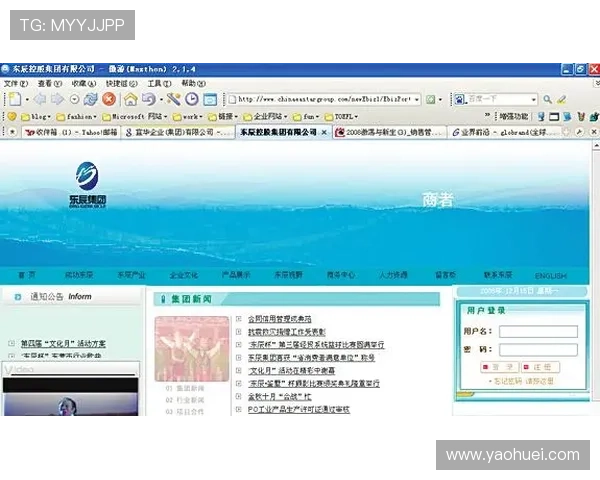Screen dimensions: 600x480
Task: Open the Undo list dropdown arrow
Action: [x=161, y=100]
